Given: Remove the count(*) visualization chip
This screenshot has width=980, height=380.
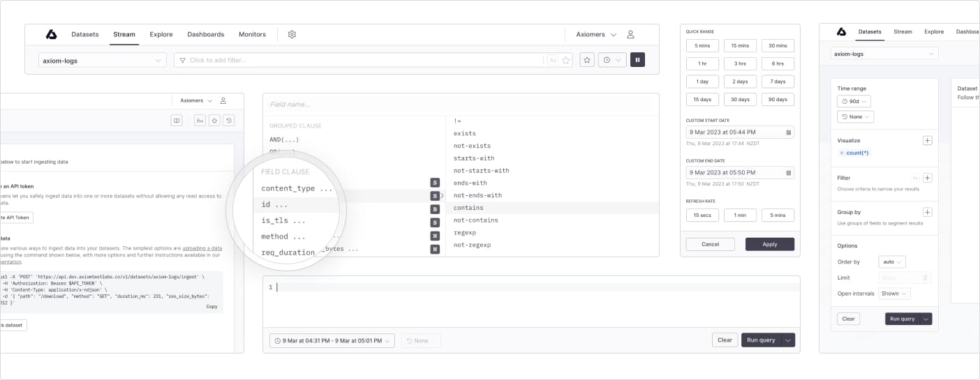Looking at the screenshot, I should click(x=841, y=153).
